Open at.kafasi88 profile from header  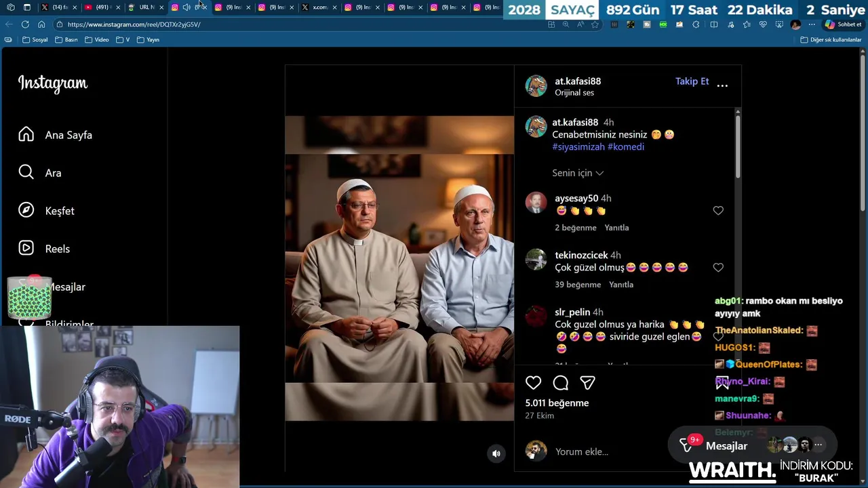(578, 81)
